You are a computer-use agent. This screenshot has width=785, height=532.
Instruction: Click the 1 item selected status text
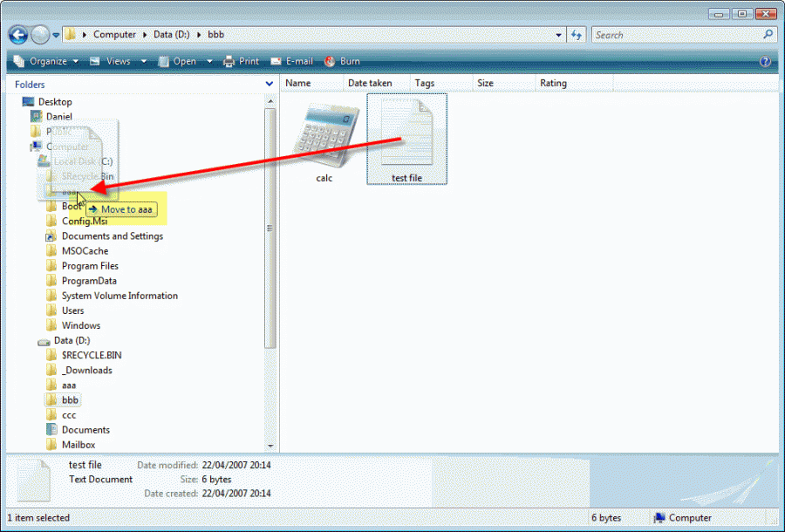click(x=38, y=517)
